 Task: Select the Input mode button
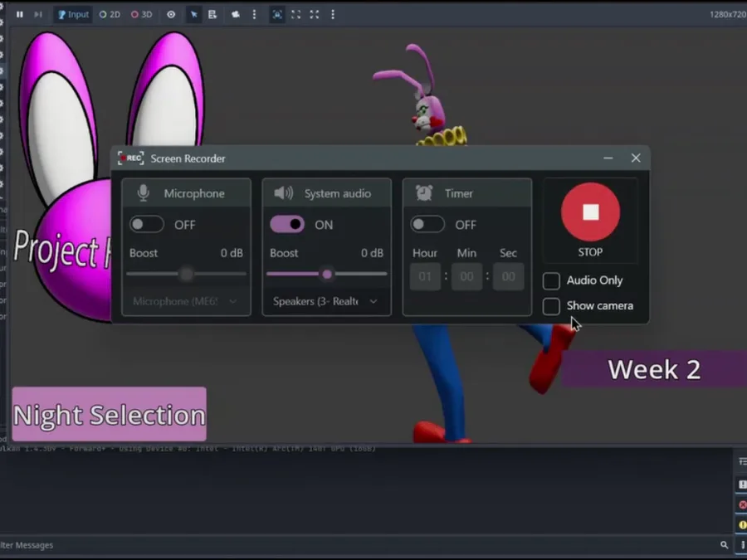(x=73, y=15)
